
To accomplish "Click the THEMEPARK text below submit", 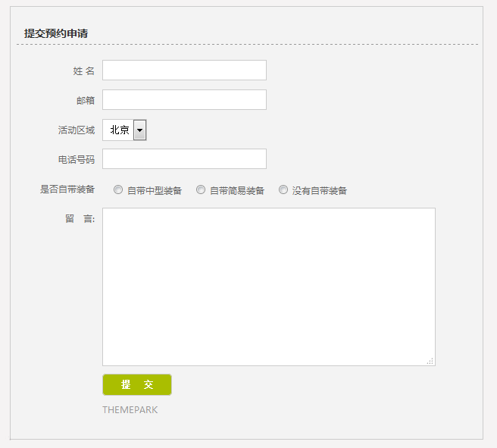I will click(130, 410).
